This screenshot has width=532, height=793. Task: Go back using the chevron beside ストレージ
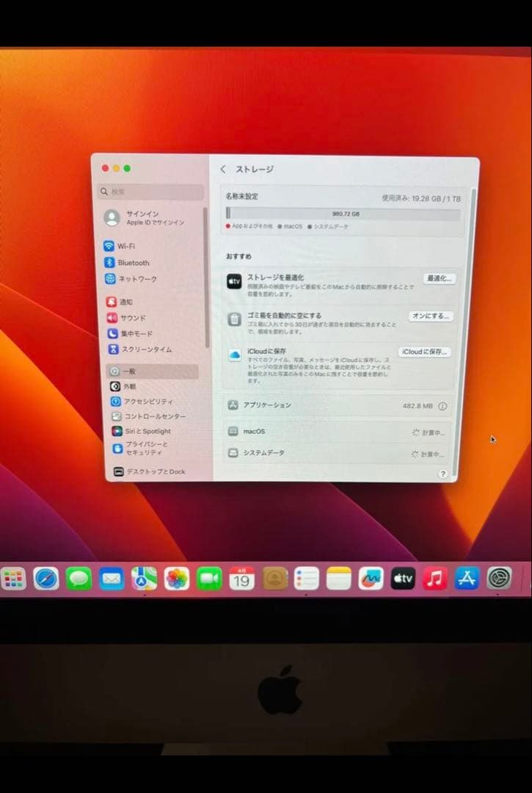(223, 170)
